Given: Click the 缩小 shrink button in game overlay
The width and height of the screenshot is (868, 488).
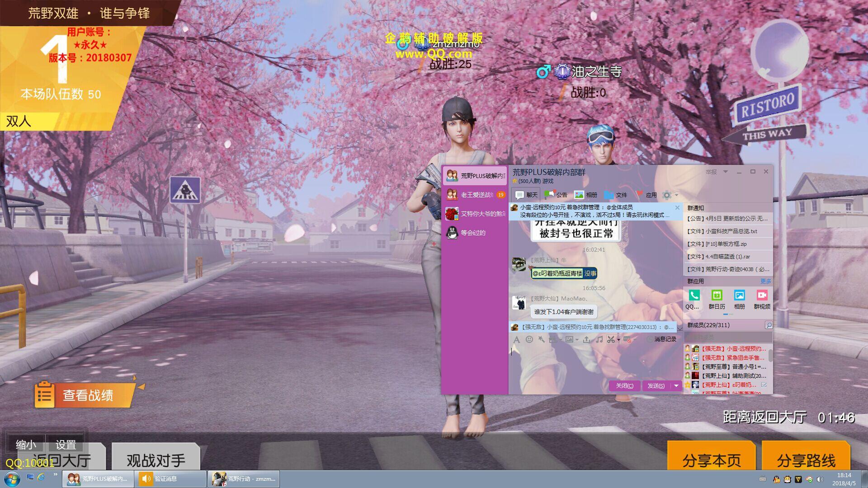Looking at the screenshot, I should click(x=26, y=445).
